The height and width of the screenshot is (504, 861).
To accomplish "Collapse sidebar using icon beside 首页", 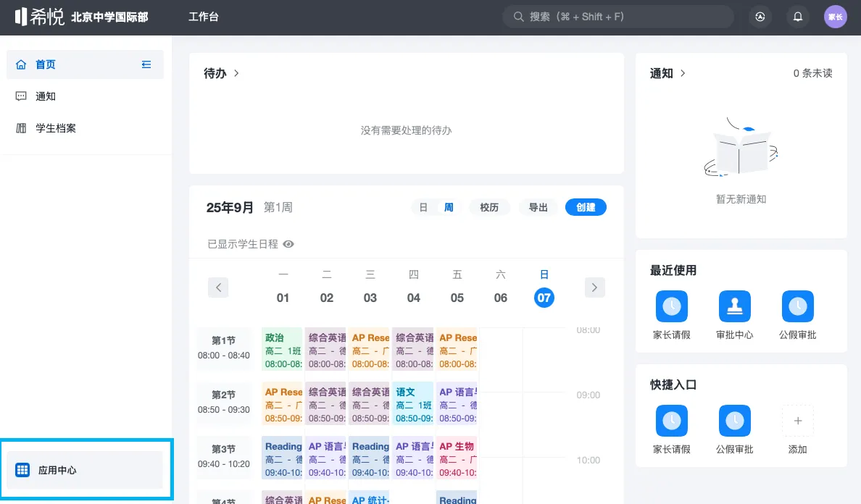I will [146, 64].
